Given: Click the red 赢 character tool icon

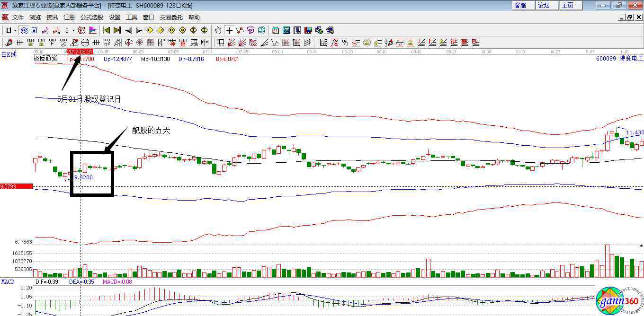Looking at the screenshot, I should coord(183,43).
